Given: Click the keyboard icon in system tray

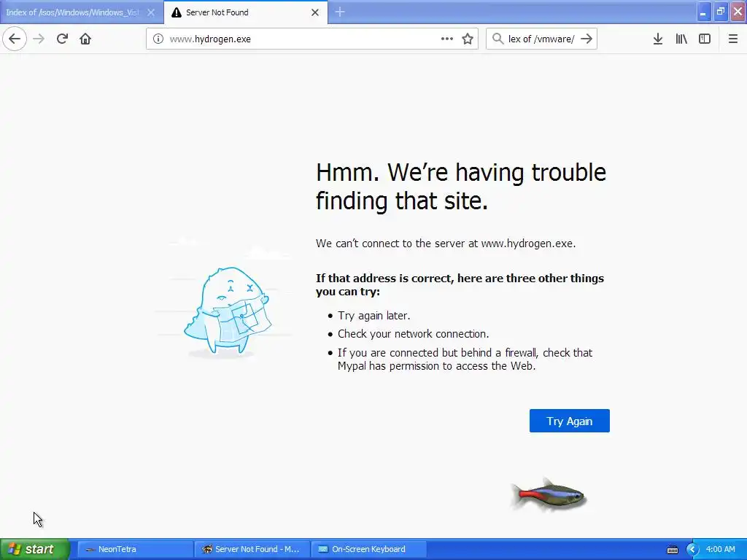Looking at the screenshot, I should 672,550.
